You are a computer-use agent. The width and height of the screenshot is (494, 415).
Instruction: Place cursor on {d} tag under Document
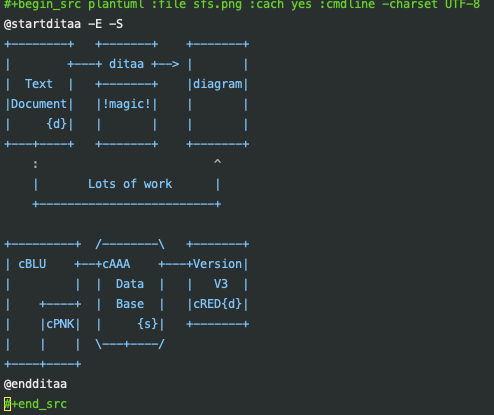coord(57,124)
